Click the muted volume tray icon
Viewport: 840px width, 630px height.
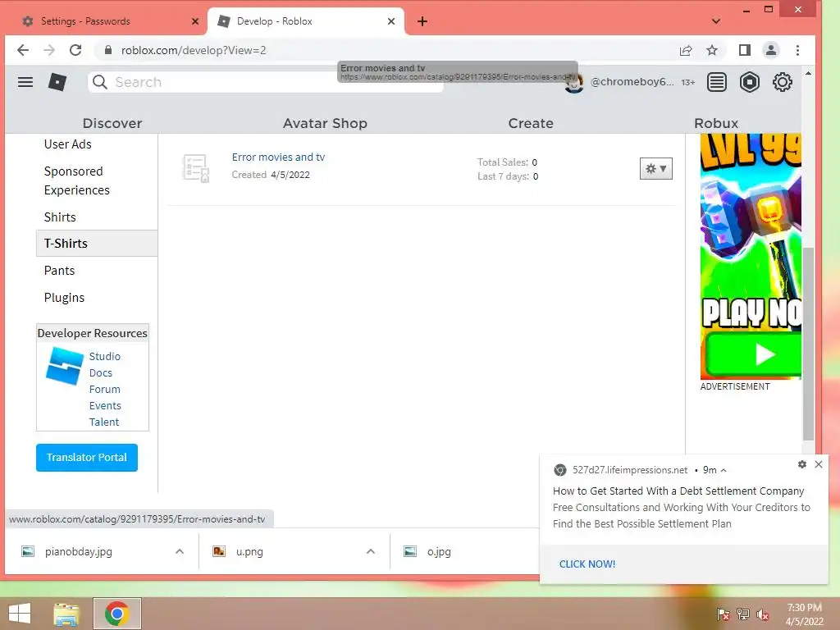click(763, 614)
